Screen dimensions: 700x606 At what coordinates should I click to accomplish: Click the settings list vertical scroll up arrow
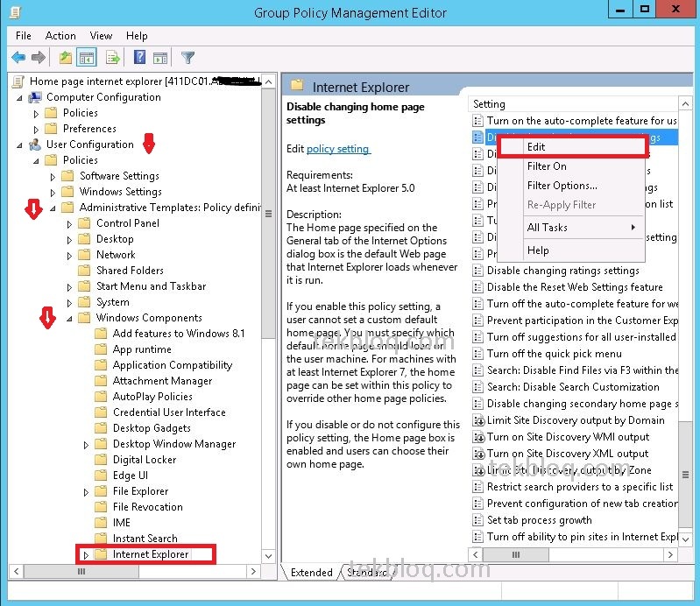point(685,104)
